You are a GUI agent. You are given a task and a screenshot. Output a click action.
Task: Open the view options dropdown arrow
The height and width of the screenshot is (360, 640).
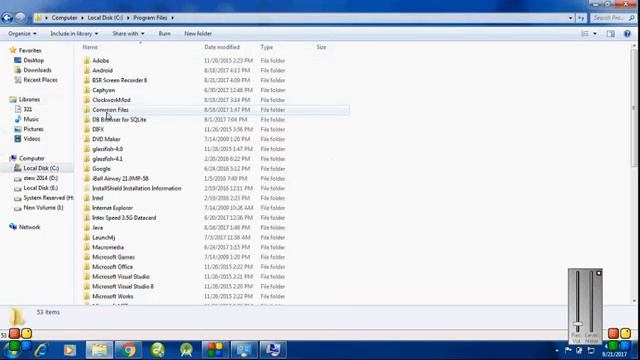tap(595, 34)
